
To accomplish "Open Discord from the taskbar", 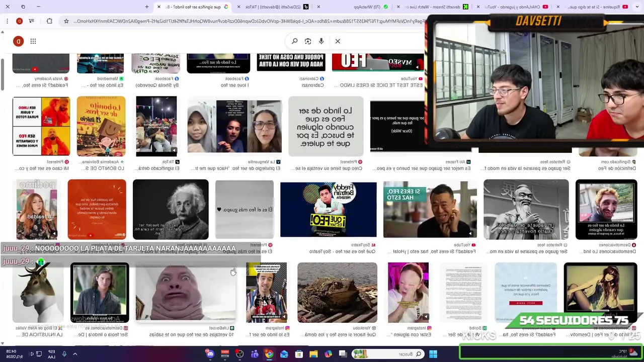I will click(210, 354).
